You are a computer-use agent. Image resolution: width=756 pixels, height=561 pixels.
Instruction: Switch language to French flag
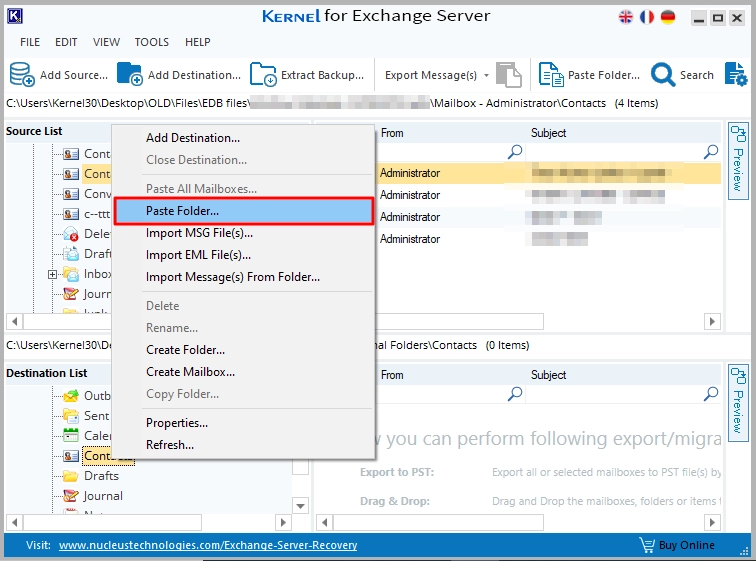(x=647, y=18)
